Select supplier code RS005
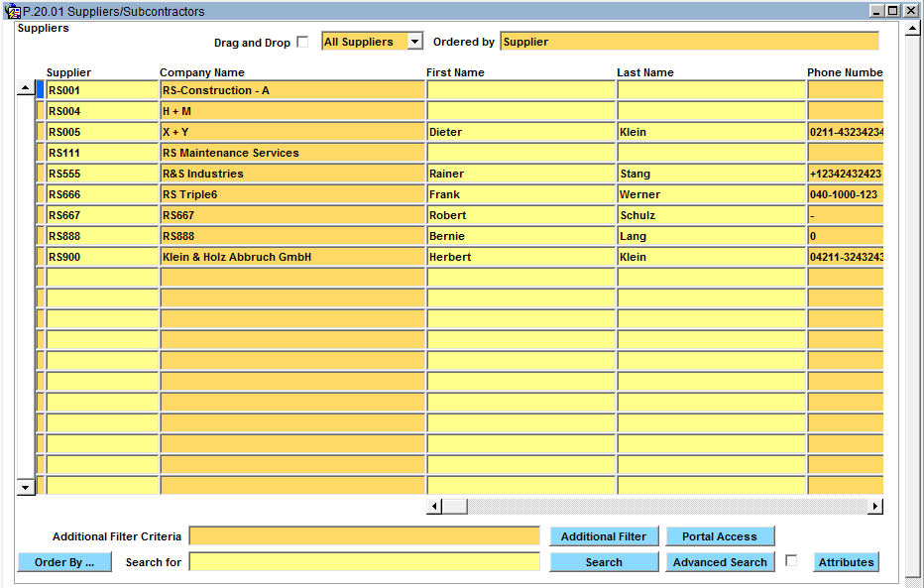Screen dimensions: 924x588 click(102, 132)
